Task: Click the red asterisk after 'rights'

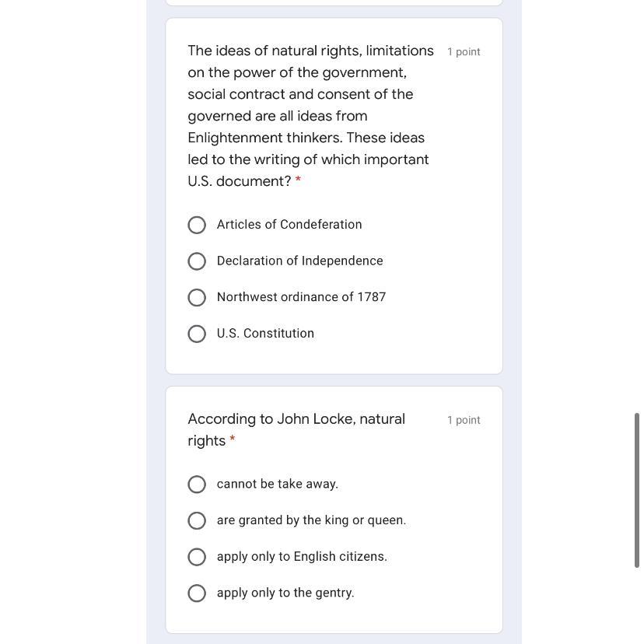Action: 233,440
